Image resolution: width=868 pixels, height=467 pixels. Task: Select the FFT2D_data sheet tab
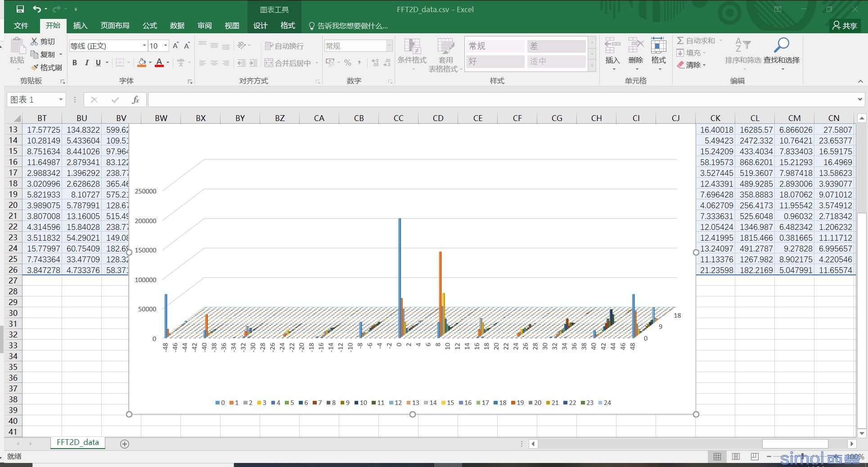tap(78, 443)
